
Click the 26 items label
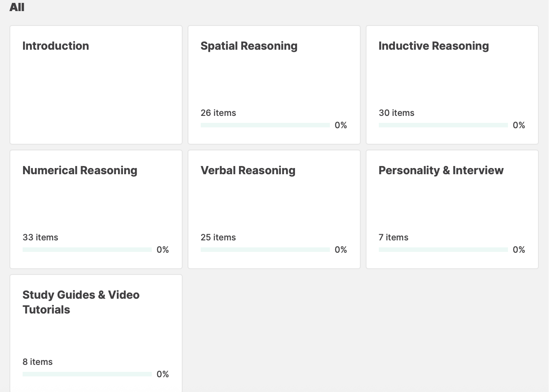218,113
